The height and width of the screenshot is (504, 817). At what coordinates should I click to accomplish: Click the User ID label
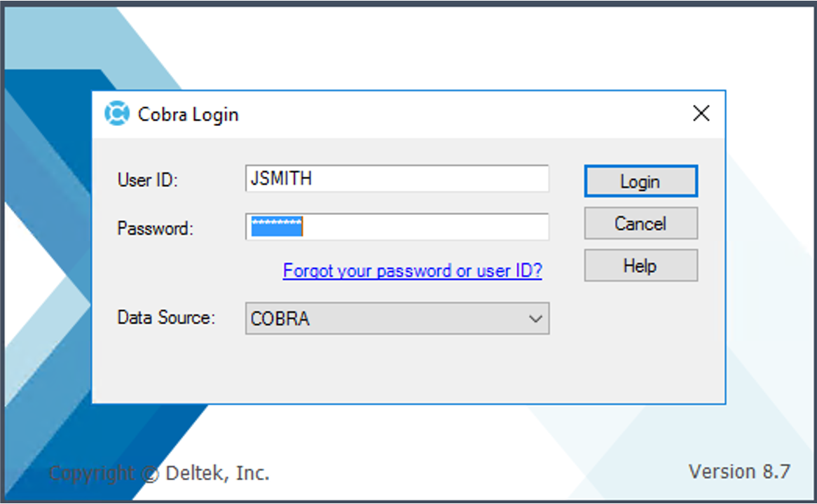tap(146, 180)
